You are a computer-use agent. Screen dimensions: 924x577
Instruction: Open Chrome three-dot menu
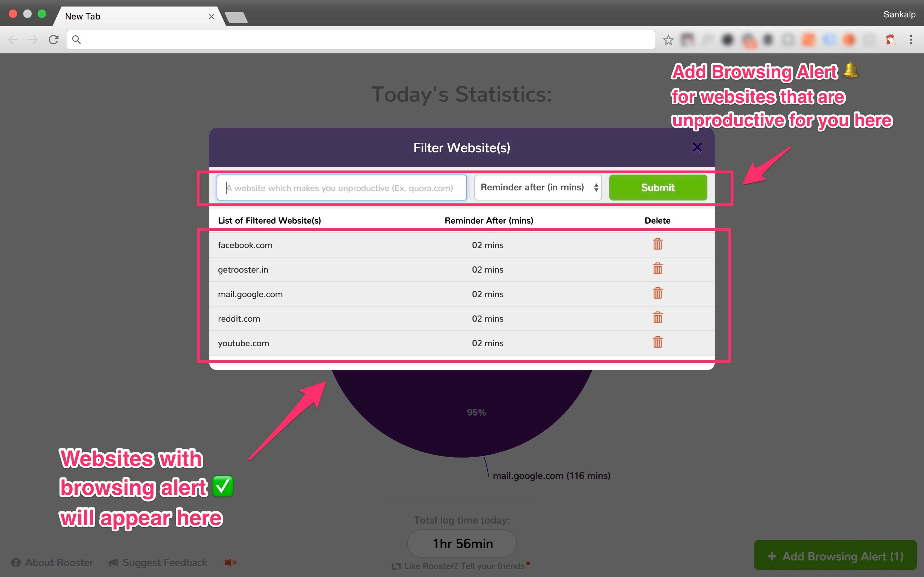pos(911,40)
